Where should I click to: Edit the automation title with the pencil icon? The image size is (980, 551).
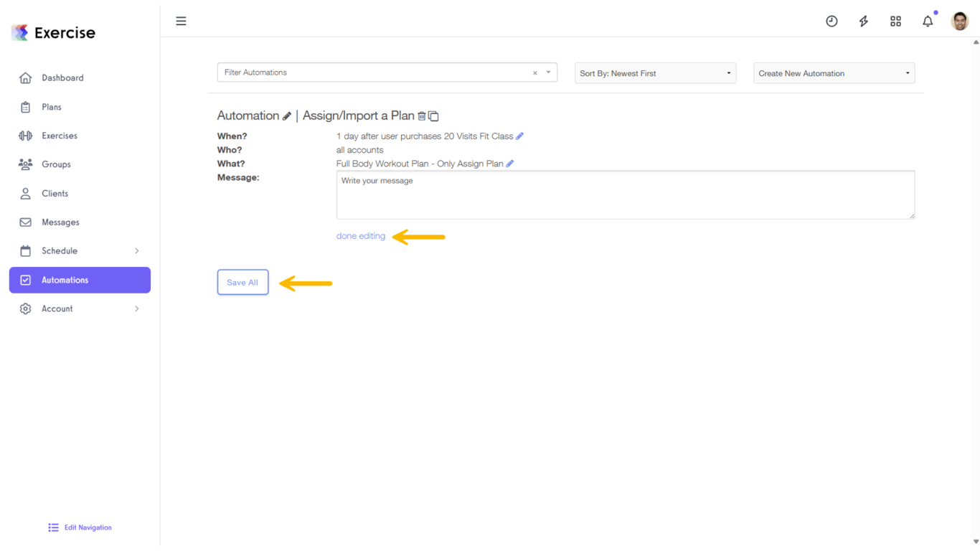(288, 116)
